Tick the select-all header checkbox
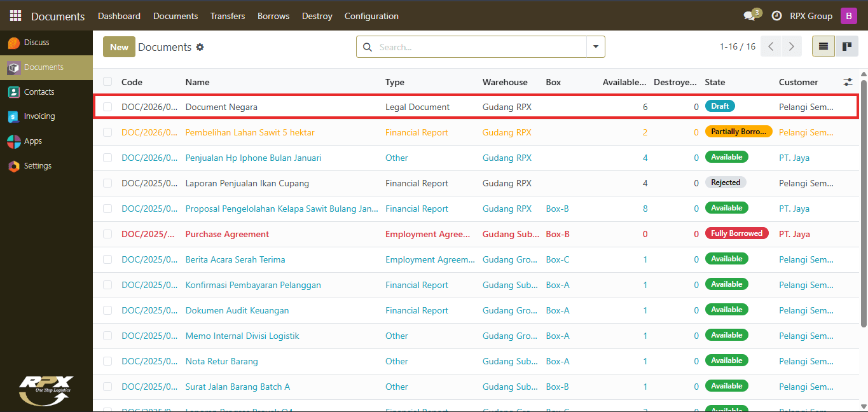 tap(107, 81)
